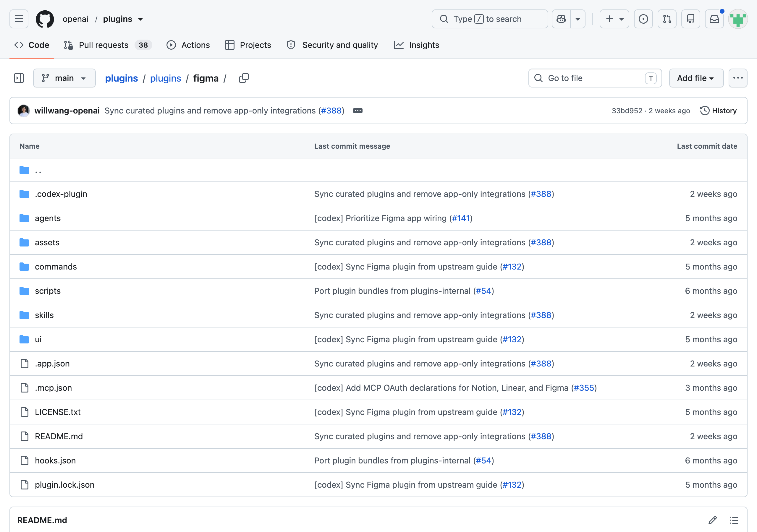Open the issues icon in header

(x=643, y=19)
